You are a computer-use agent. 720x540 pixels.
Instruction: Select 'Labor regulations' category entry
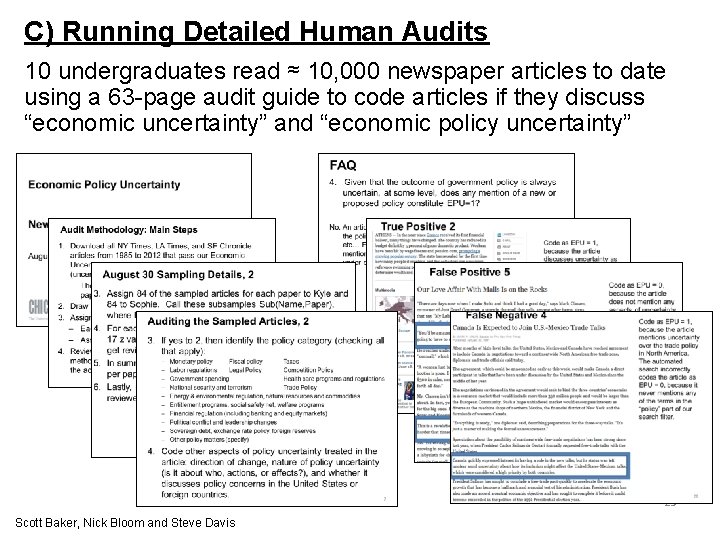pyautogui.click(x=193, y=370)
